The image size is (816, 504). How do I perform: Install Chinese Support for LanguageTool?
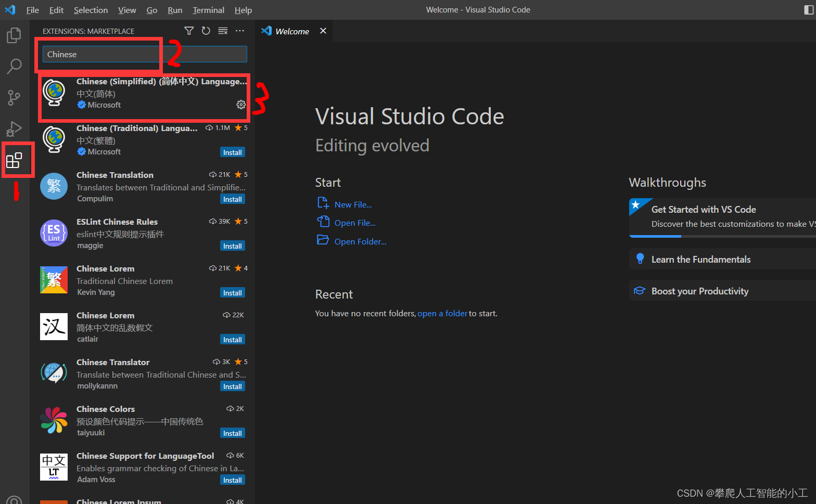coord(233,480)
